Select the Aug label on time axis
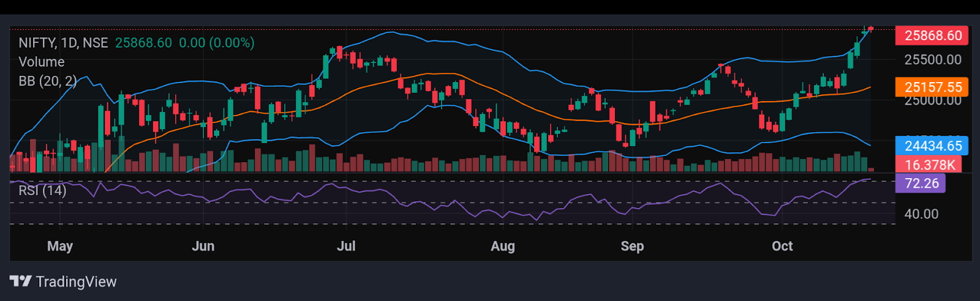 [503, 246]
